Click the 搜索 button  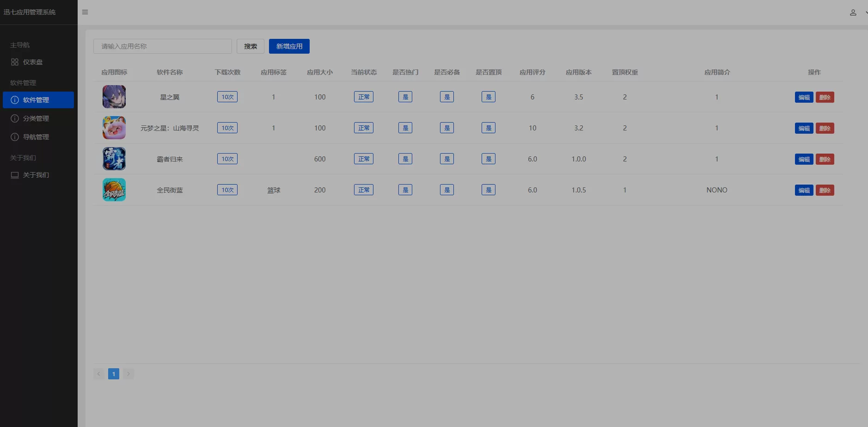pyautogui.click(x=251, y=46)
